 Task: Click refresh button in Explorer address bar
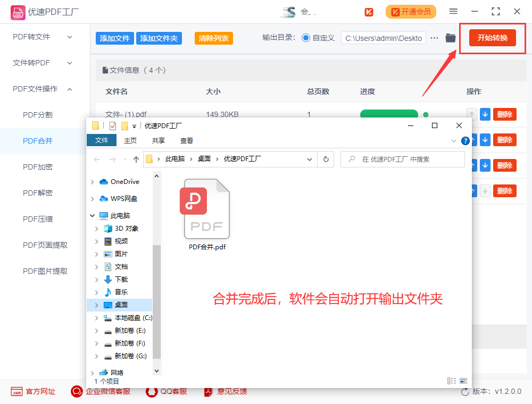tap(326, 159)
